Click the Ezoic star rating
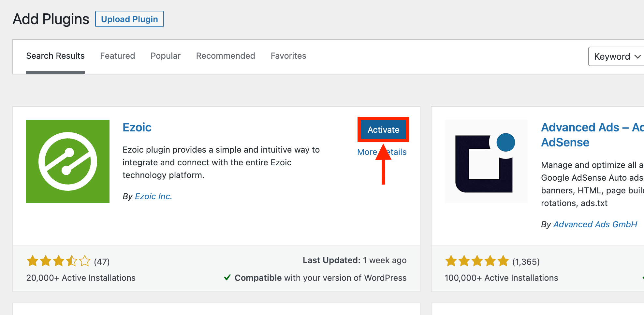The image size is (644, 315). [x=59, y=261]
